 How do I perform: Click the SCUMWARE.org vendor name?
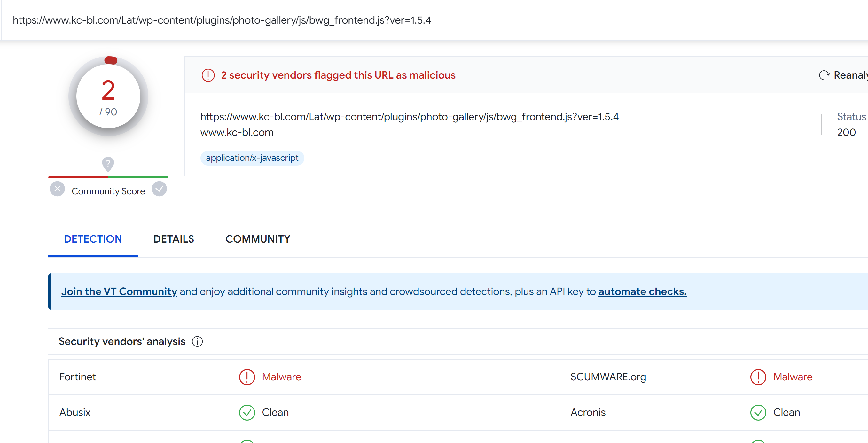pos(608,377)
